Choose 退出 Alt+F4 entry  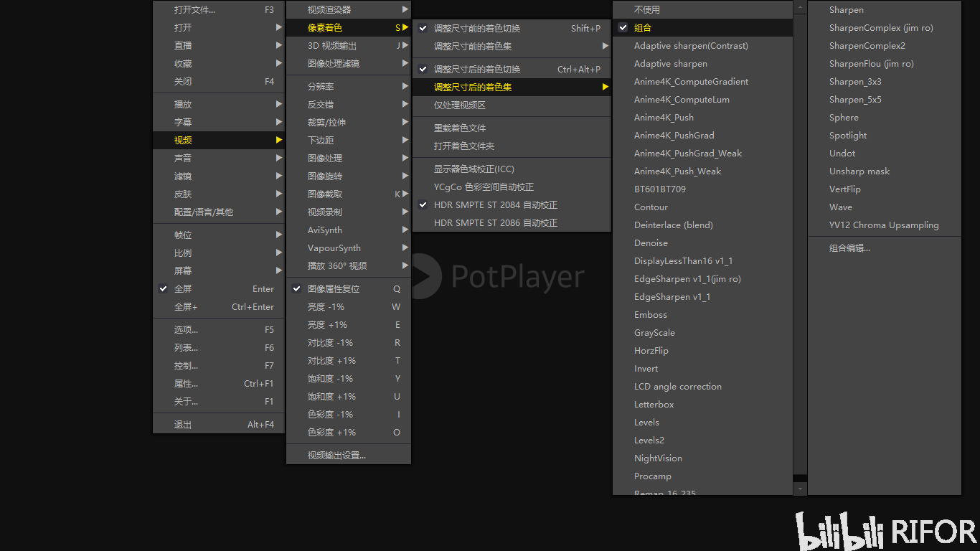coord(219,424)
